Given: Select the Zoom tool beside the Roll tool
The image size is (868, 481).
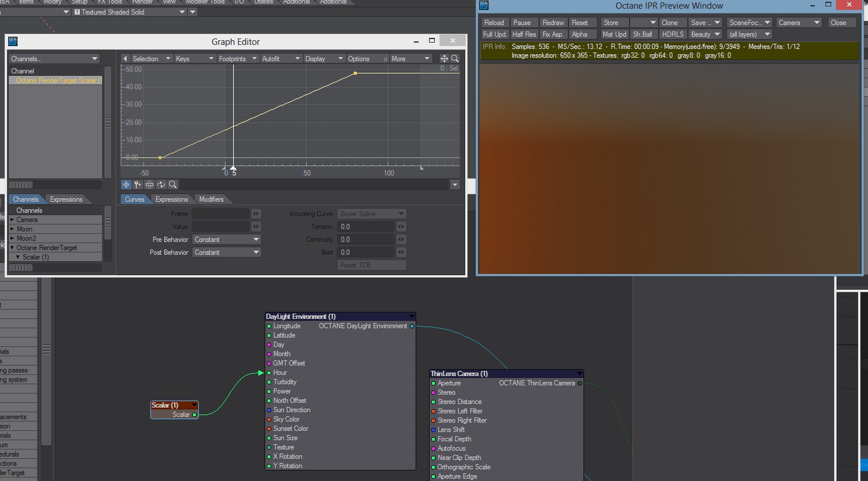Looking at the screenshot, I should 173,184.
